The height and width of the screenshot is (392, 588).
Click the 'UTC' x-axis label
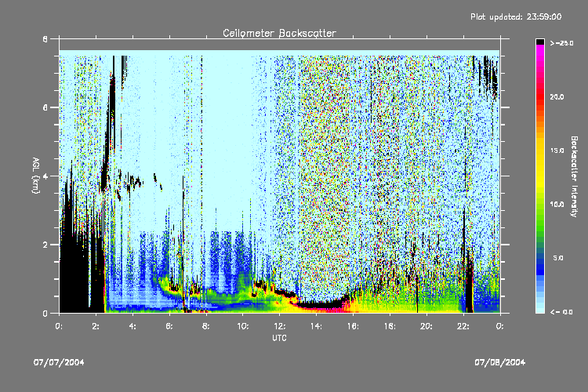(x=279, y=338)
